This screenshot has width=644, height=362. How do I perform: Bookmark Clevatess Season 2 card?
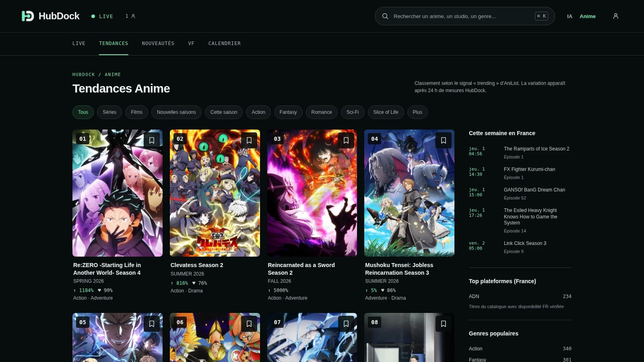point(249,140)
